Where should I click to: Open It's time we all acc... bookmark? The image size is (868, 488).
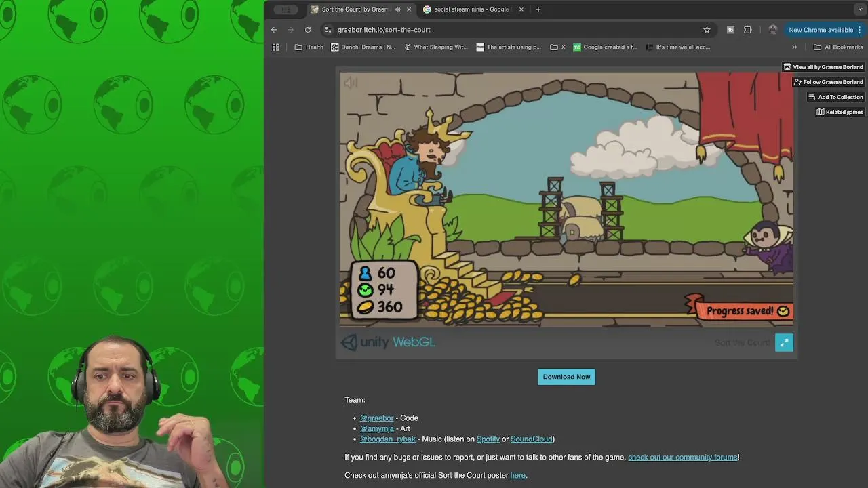[678, 47]
